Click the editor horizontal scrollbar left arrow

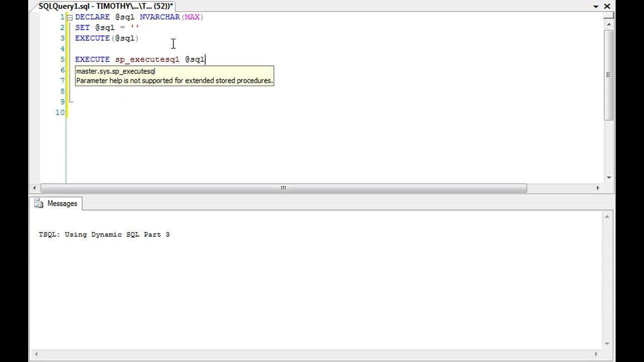35,188
